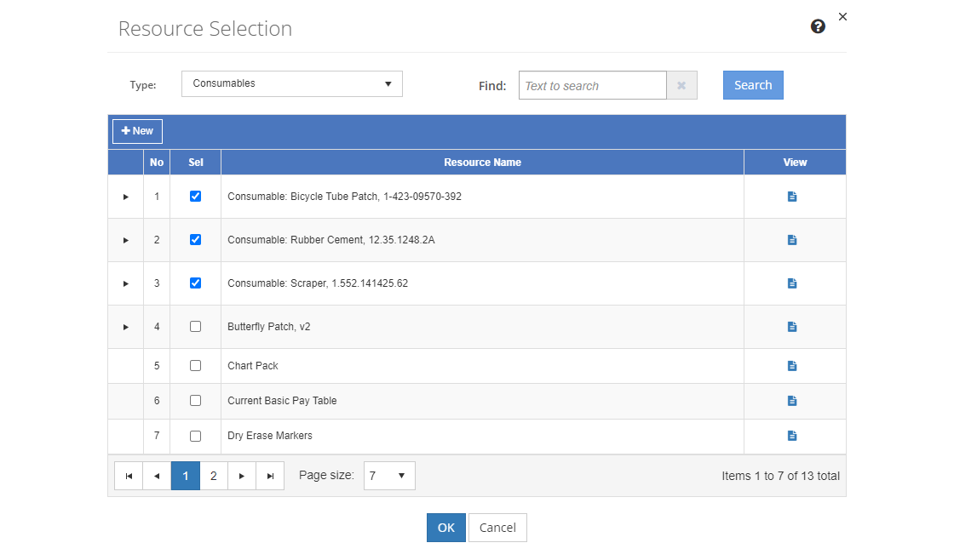Close the Resource Selection dialog
This screenshot has height=560, width=954.
842,16
